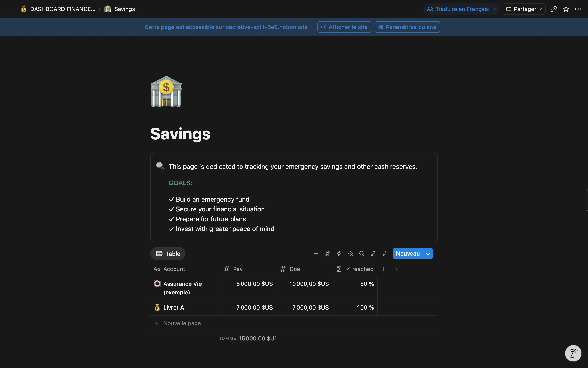The width and height of the screenshot is (588, 368).
Task: Click the AI sparkle icon in table toolbar
Action: [x=350, y=254]
